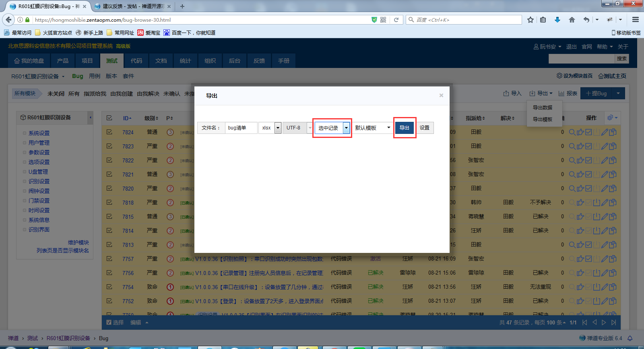This screenshot has width=644, height=349.
Task: Expand the R601虹膜识别设备 product switcher
Action: click(38, 76)
